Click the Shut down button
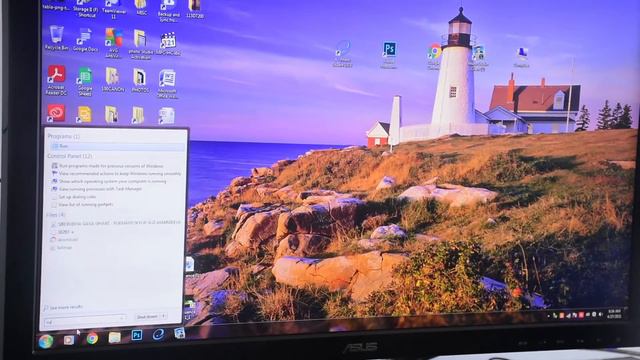 pos(147,317)
